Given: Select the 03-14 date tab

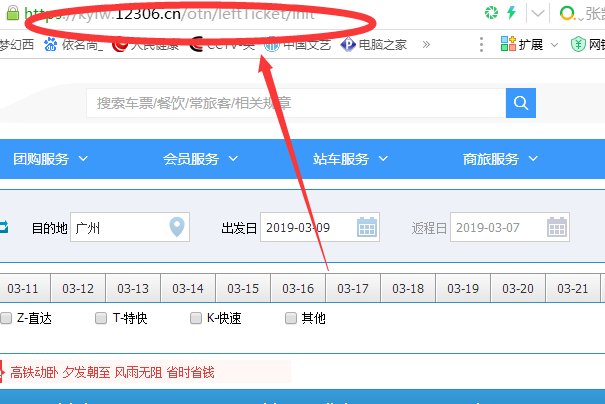Looking at the screenshot, I should (188, 288).
